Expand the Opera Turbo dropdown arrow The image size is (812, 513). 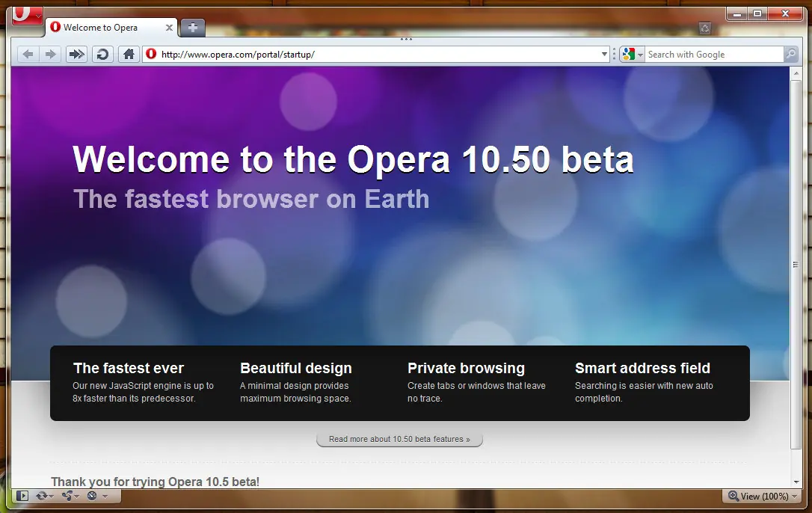105,497
